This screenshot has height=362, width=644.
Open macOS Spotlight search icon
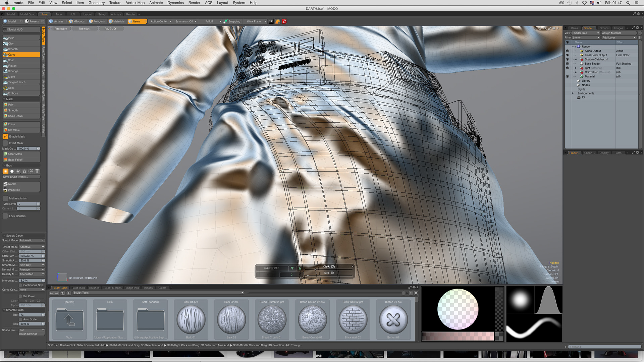[x=628, y=3]
